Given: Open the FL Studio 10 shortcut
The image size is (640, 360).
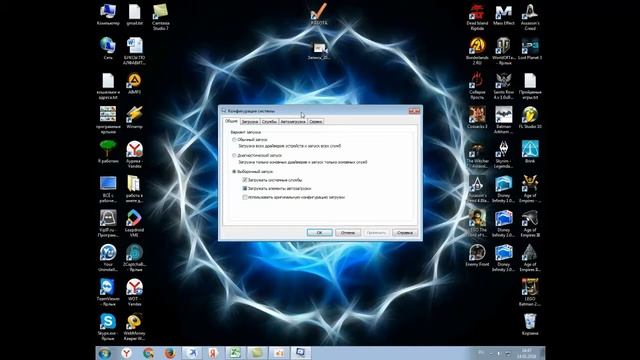Looking at the screenshot, I should [x=530, y=118].
